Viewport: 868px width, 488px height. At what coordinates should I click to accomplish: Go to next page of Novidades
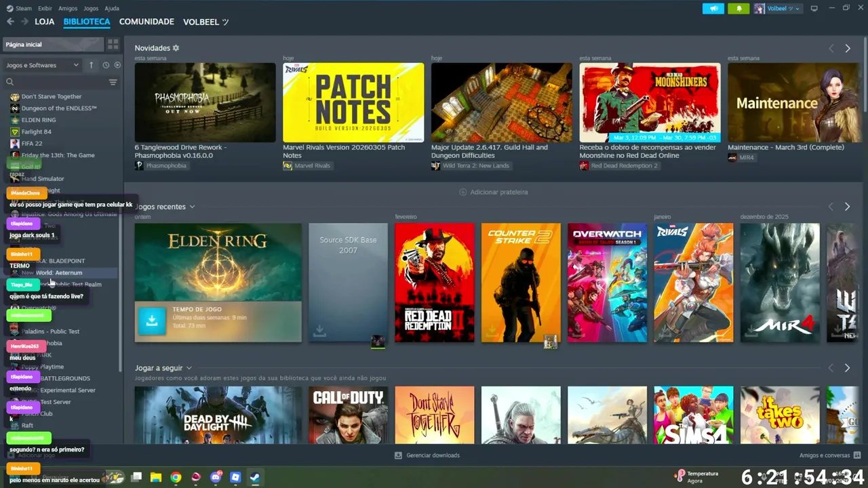coord(847,48)
